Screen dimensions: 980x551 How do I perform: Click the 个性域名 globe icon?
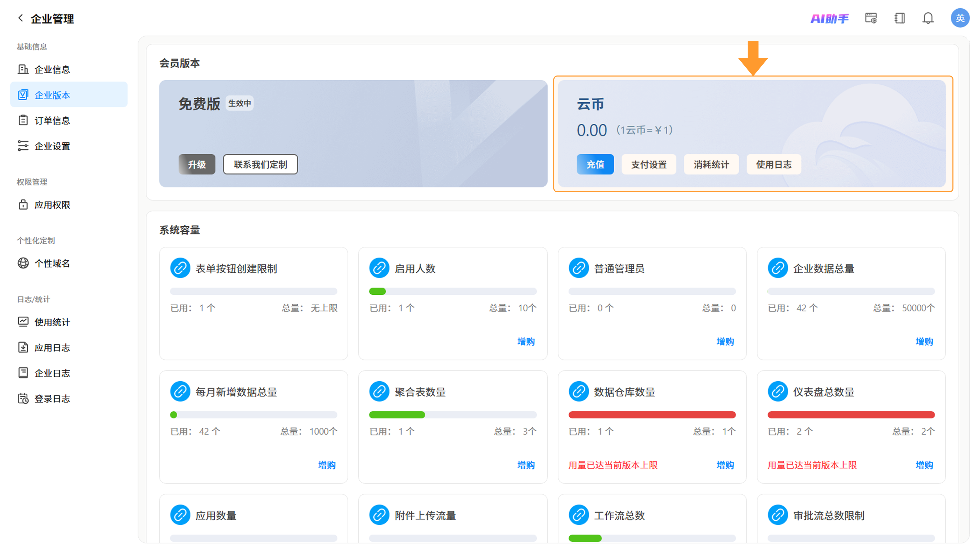23,263
